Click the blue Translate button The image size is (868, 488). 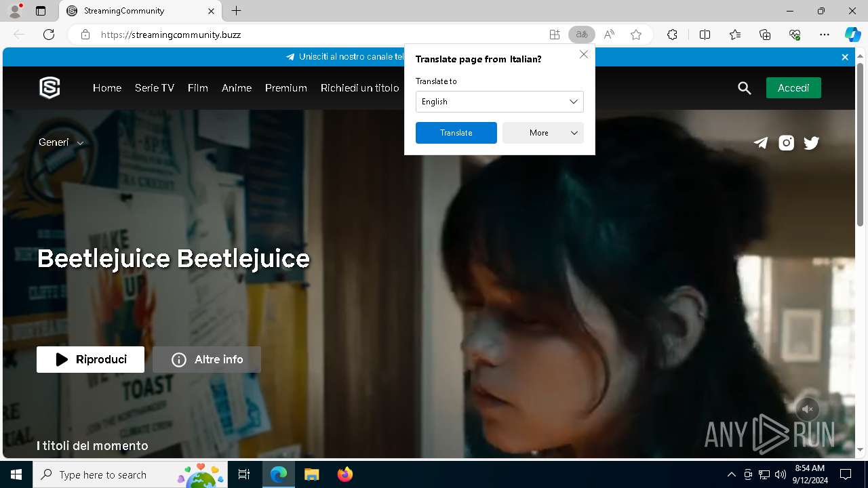tap(456, 133)
